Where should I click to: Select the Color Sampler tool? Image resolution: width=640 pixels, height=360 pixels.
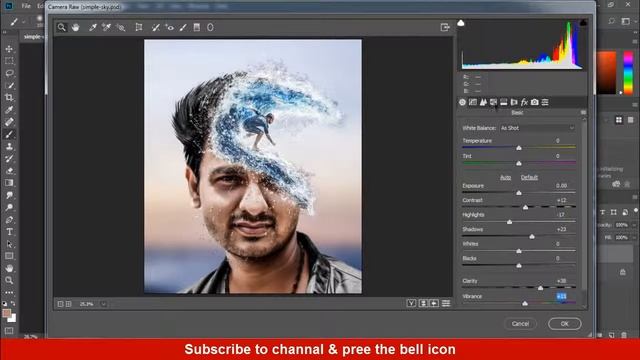107,27
